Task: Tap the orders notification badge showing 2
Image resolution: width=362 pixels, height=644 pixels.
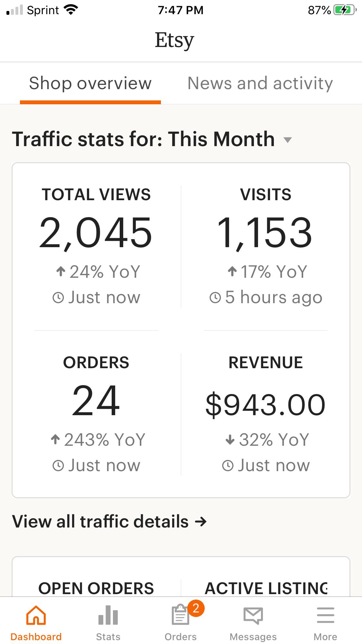Action: 196,608
